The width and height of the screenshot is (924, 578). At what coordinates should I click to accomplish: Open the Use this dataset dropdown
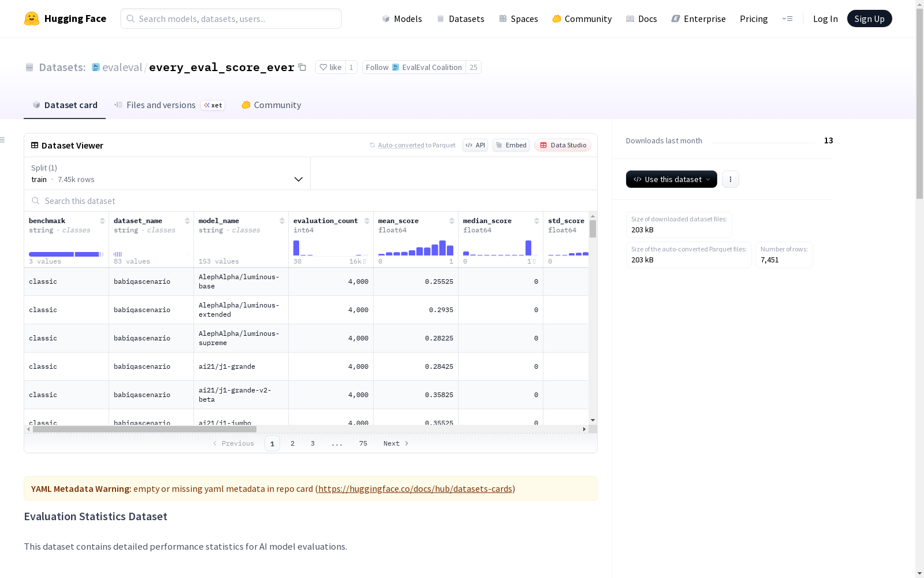(672, 179)
